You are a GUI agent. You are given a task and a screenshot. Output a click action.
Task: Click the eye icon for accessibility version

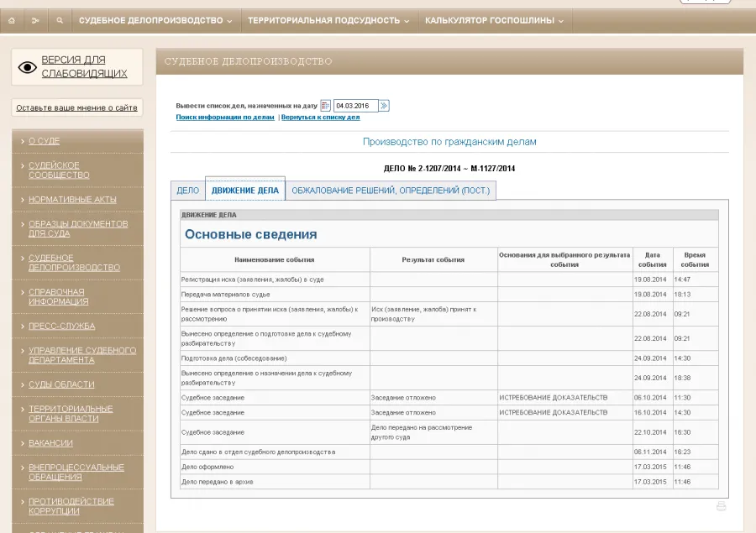[27, 67]
